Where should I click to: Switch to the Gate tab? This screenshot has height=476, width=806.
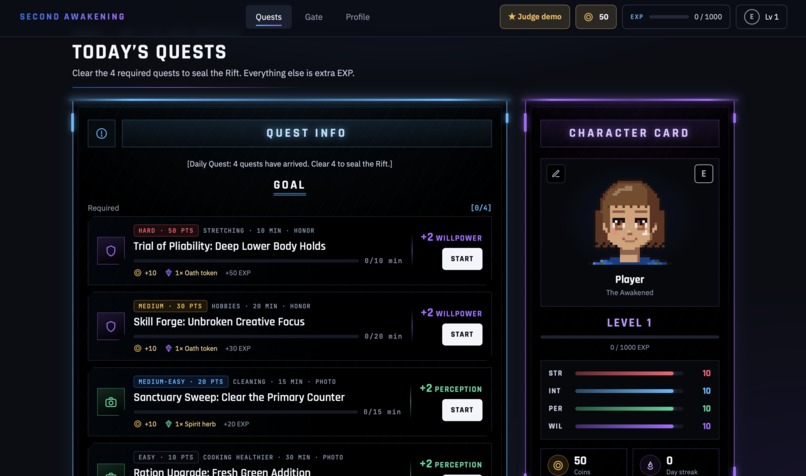[x=314, y=17]
